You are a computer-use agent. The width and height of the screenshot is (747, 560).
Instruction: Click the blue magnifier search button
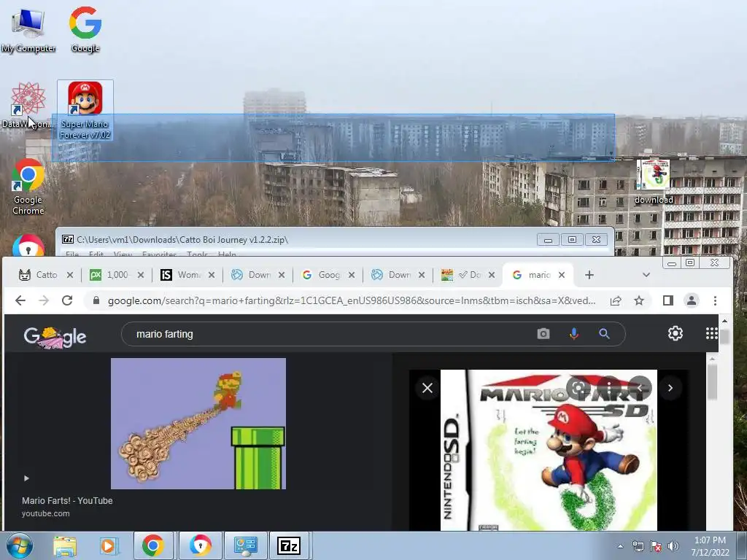tap(604, 334)
